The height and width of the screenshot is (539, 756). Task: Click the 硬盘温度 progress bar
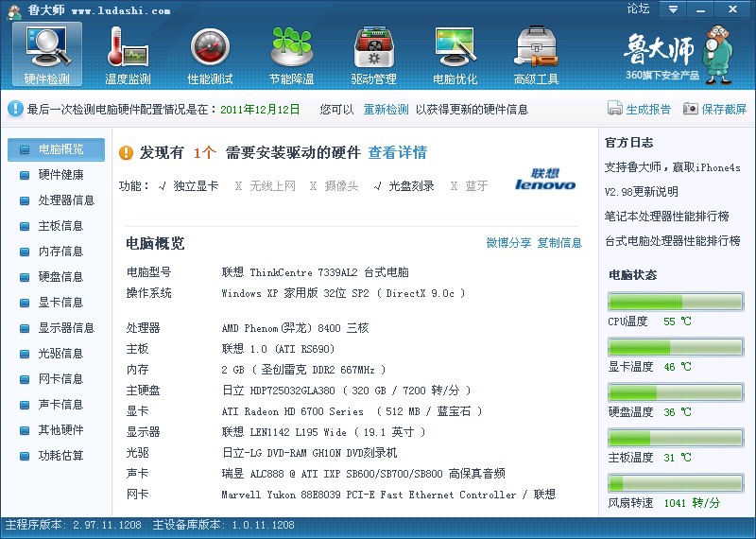(676, 392)
